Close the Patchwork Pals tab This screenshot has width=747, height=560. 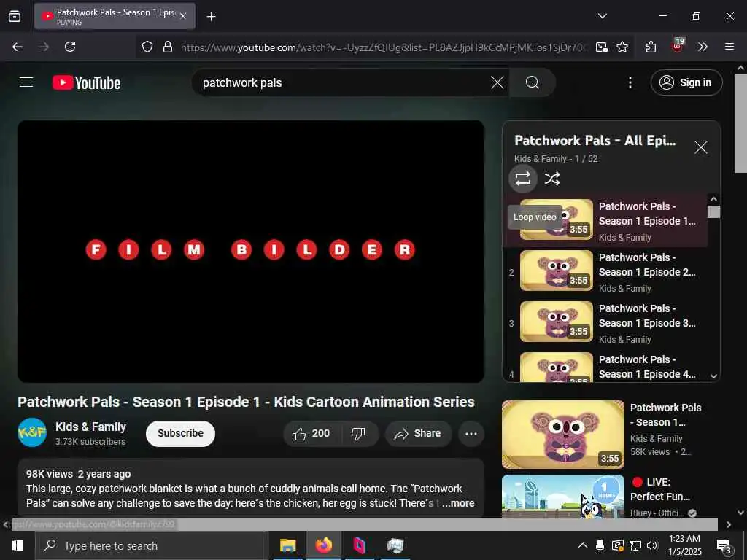coord(183,16)
